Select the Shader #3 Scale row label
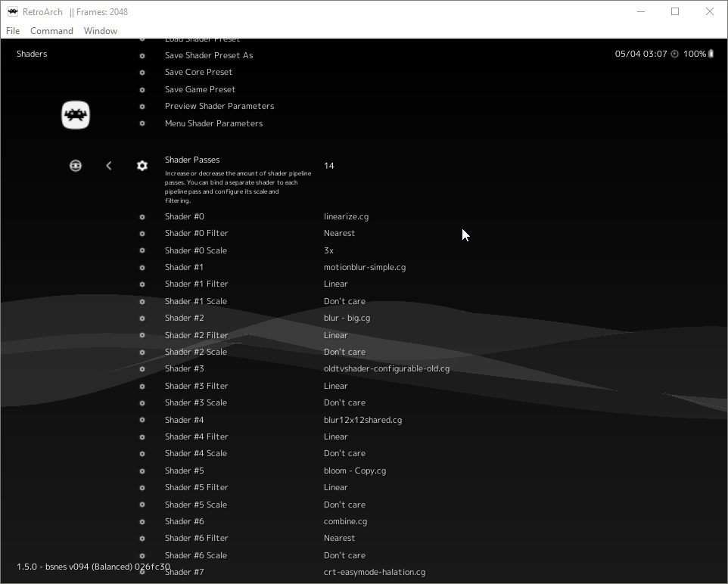Screen dimensions: 728x584 [196, 402]
